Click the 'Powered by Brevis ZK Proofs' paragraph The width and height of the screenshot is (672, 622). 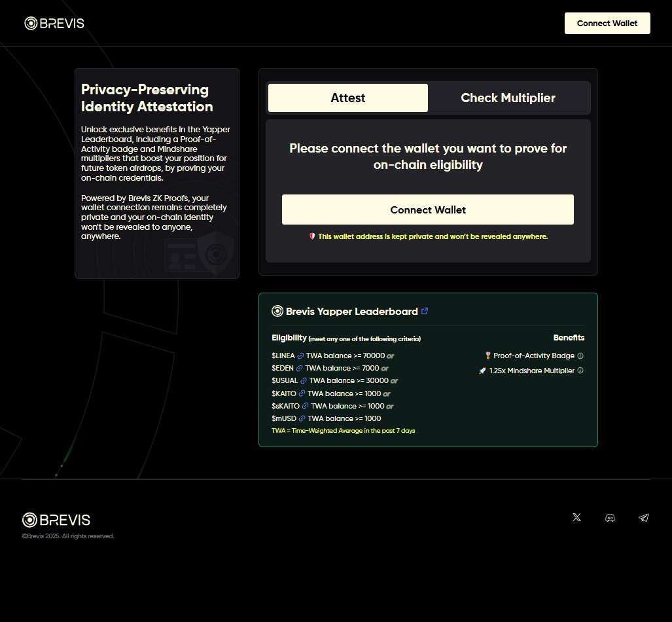(x=154, y=217)
